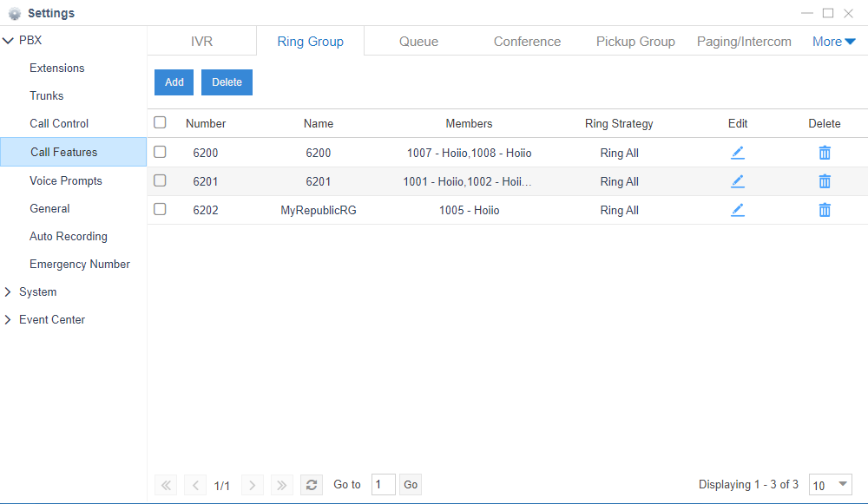This screenshot has width=868, height=504.
Task: Open the More tabs dropdown
Action: pyautogui.click(x=833, y=42)
